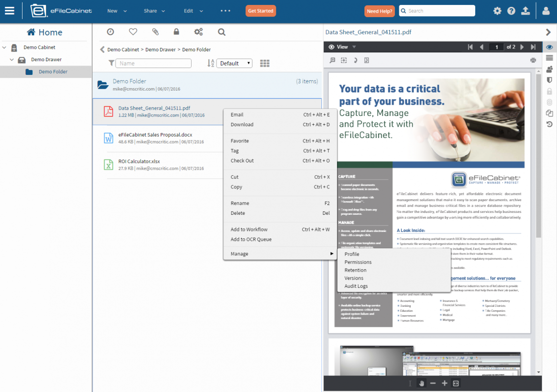557x392 pixels.
Task: Click the rotate icon in preview toolbar
Action: tap(355, 60)
